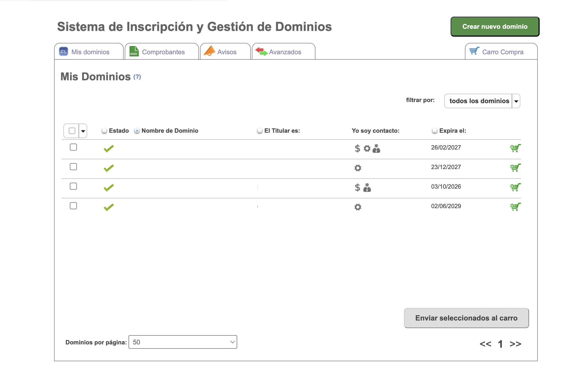Expand the select-all dropdown arrow in header

pyautogui.click(x=83, y=131)
